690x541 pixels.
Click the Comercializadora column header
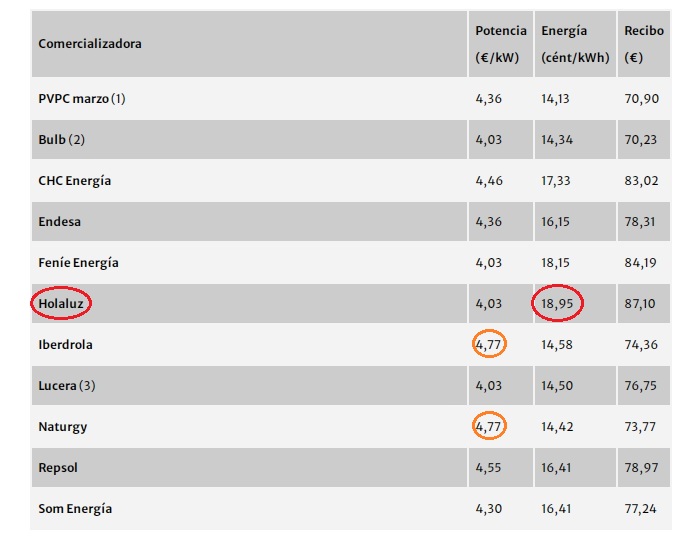90,44
